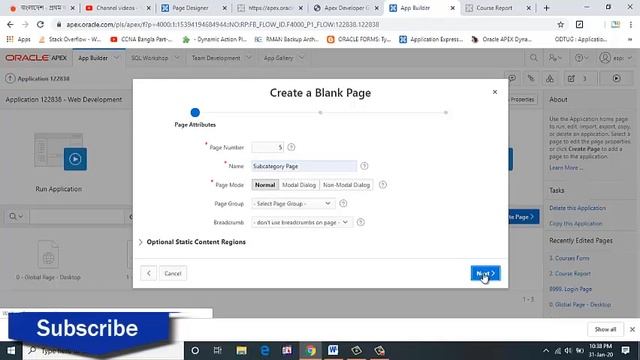
Task: Open the Select Page Group dropdown
Action: pos(293,203)
